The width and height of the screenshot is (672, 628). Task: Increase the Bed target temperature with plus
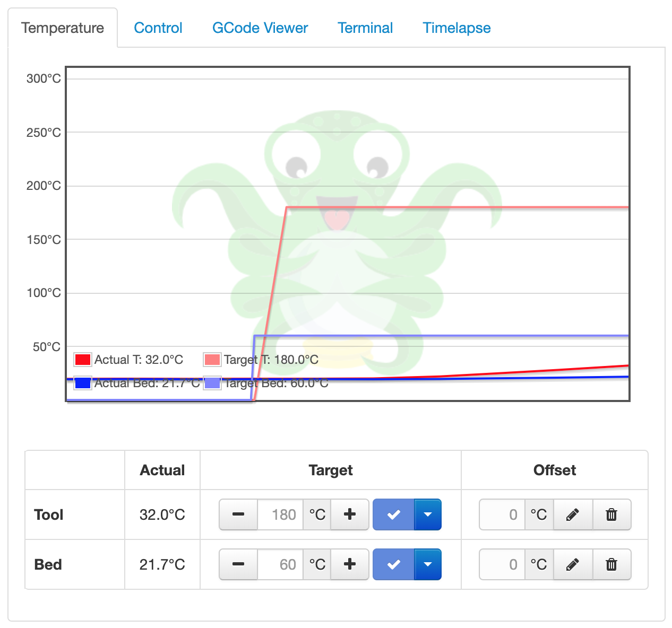350,564
